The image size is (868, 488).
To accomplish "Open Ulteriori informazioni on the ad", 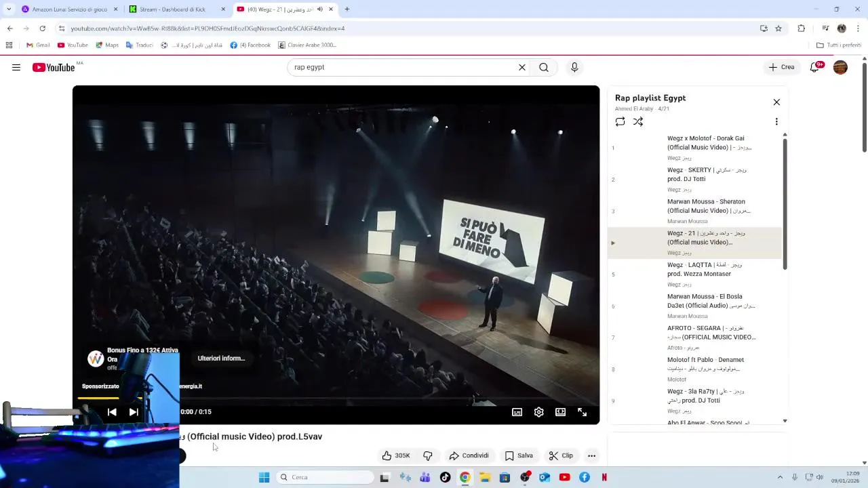I will [221, 358].
